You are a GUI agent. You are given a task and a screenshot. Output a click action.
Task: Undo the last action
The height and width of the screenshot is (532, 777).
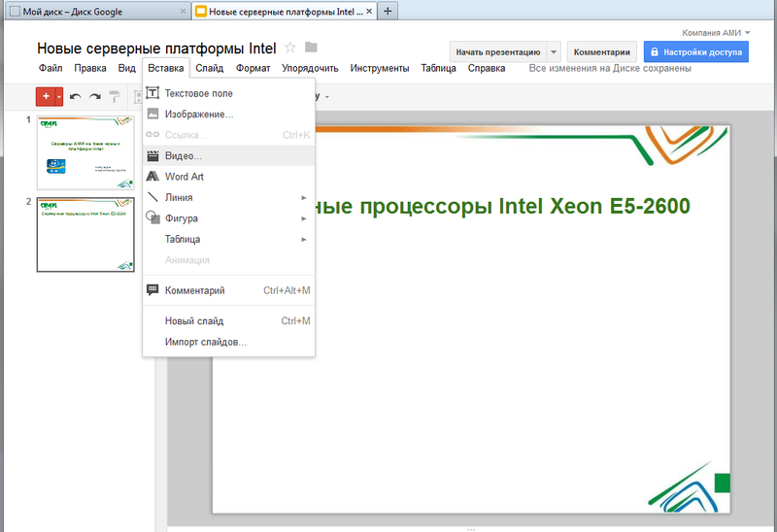tap(76, 97)
